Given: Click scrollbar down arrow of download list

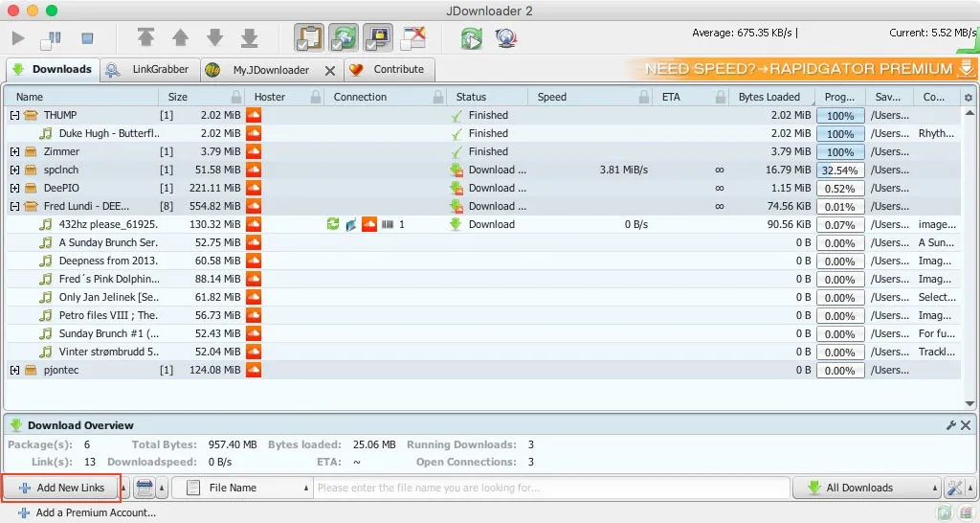Looking at the screenshot, I should [x=969, y=403].
